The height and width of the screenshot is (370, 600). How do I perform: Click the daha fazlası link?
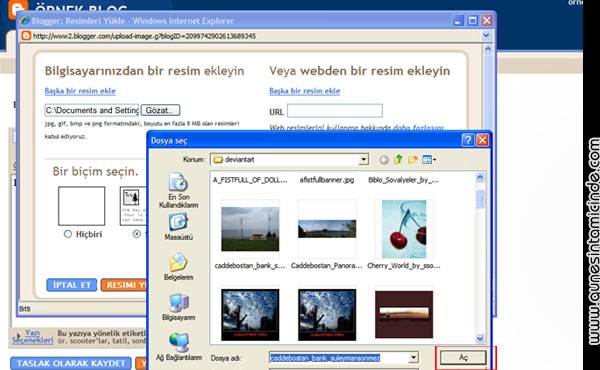(419, 127)
